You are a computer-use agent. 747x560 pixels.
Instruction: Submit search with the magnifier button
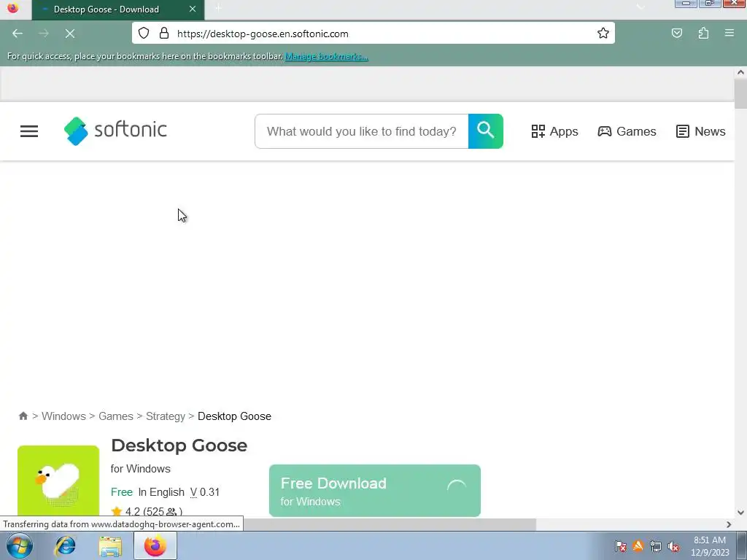click(485, 131)
